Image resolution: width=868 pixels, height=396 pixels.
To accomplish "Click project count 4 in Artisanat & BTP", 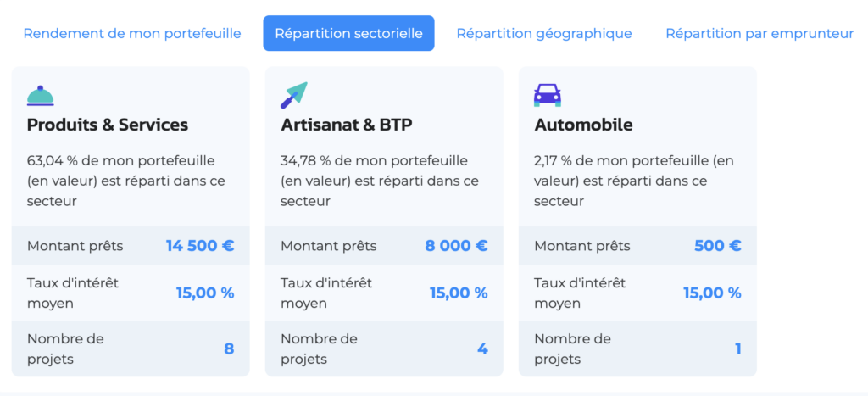I will pyautogui.click(x=482, y=349).
